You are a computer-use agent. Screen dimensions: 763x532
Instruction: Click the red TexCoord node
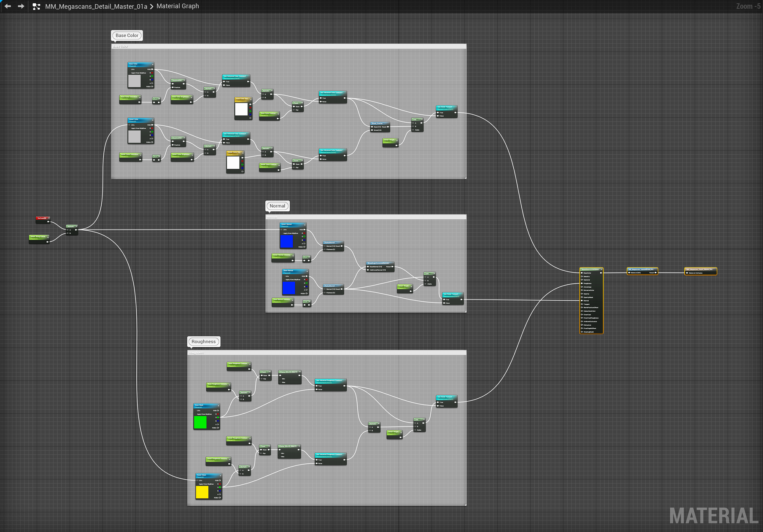coord(42,218)
